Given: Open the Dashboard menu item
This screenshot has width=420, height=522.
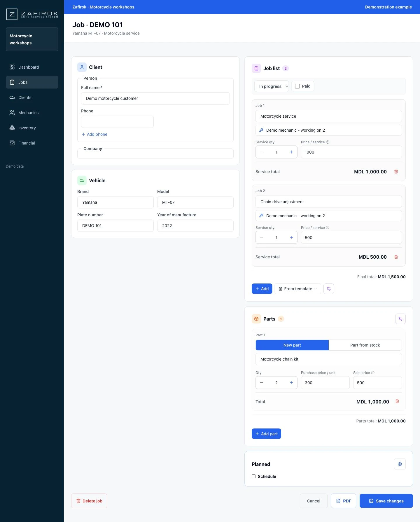Looking at the screenshot, I should [32, 67].
